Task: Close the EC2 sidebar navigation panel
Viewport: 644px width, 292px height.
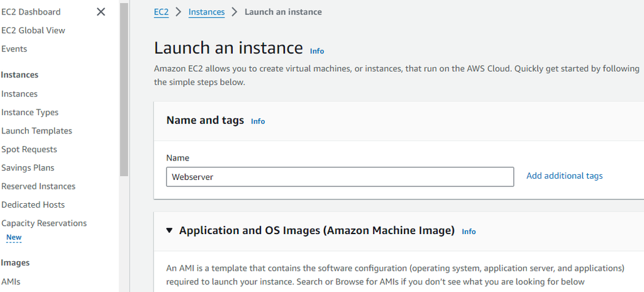Action: [x=101, y=12]
